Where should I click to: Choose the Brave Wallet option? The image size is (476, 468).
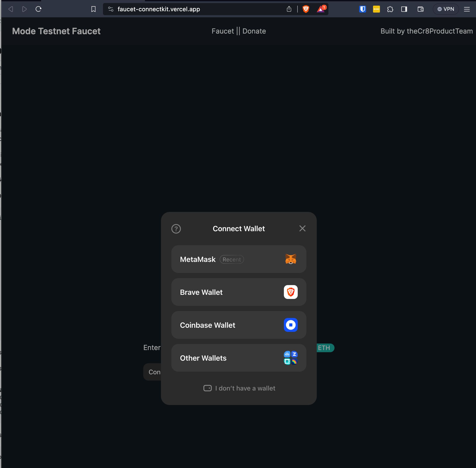[x=239, y=292]
